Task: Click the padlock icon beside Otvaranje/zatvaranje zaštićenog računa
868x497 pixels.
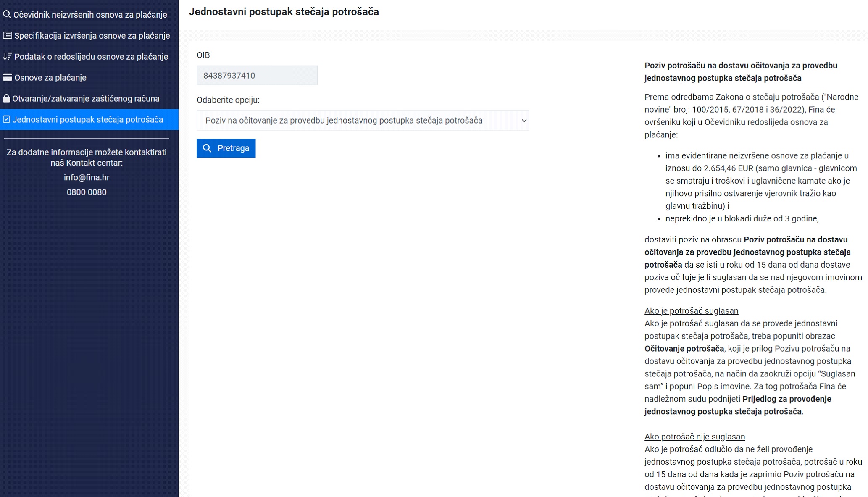Action: coord(6,98)
